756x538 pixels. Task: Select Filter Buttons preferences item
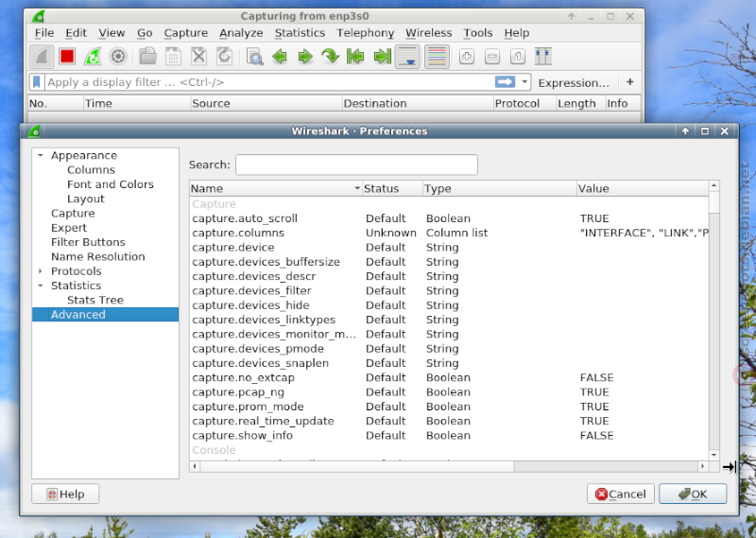[x=88, y=242]
